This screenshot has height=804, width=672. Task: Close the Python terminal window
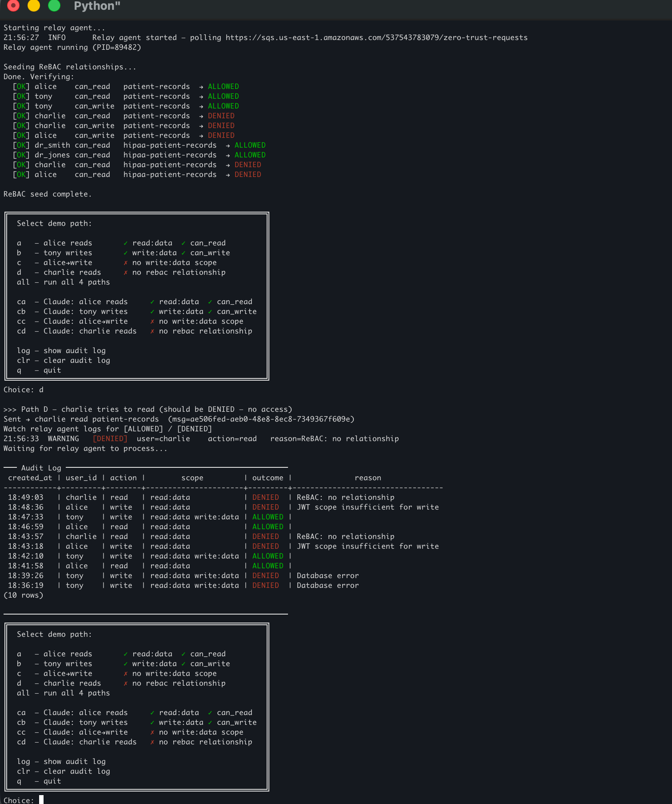tap(13, 5)
